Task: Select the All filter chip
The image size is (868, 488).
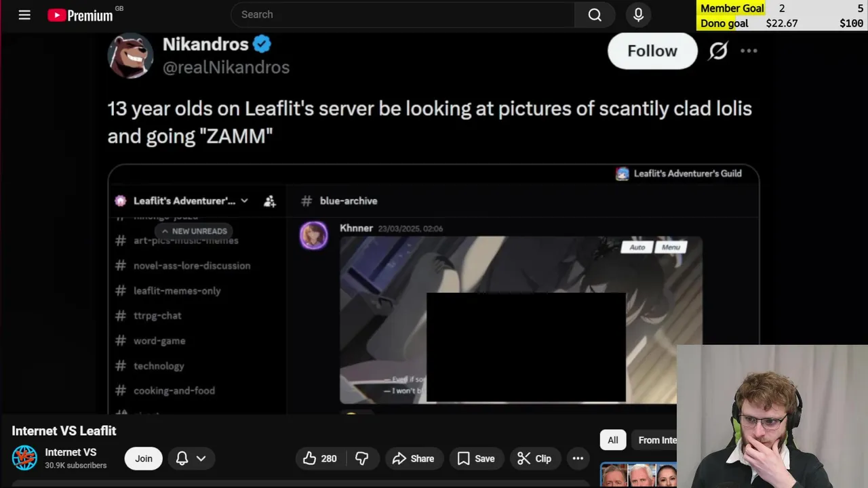Action: tap(613, 441)
